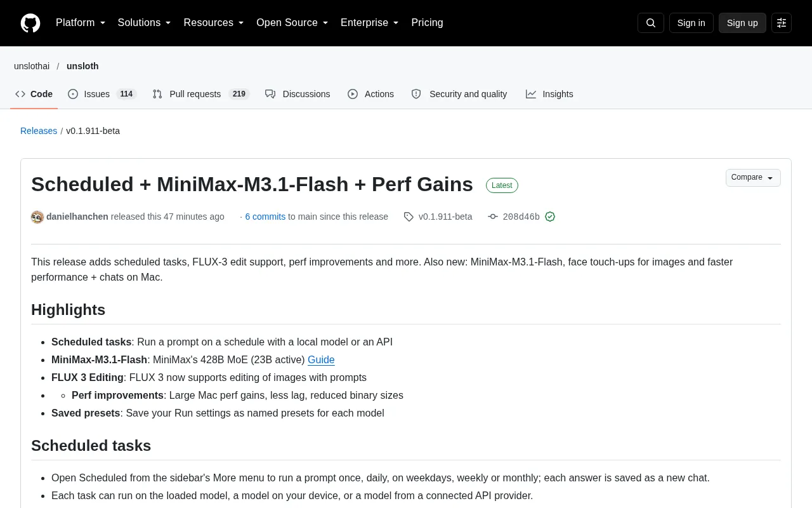
Task: Switch to Security and quality tab
Action: (x=459, y=94)
